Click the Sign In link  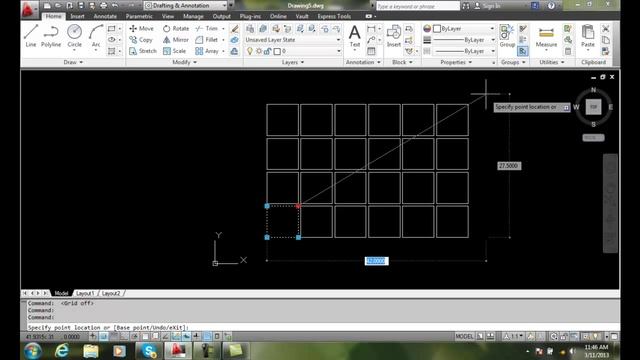pyautogui.click(x=491, y=6)
